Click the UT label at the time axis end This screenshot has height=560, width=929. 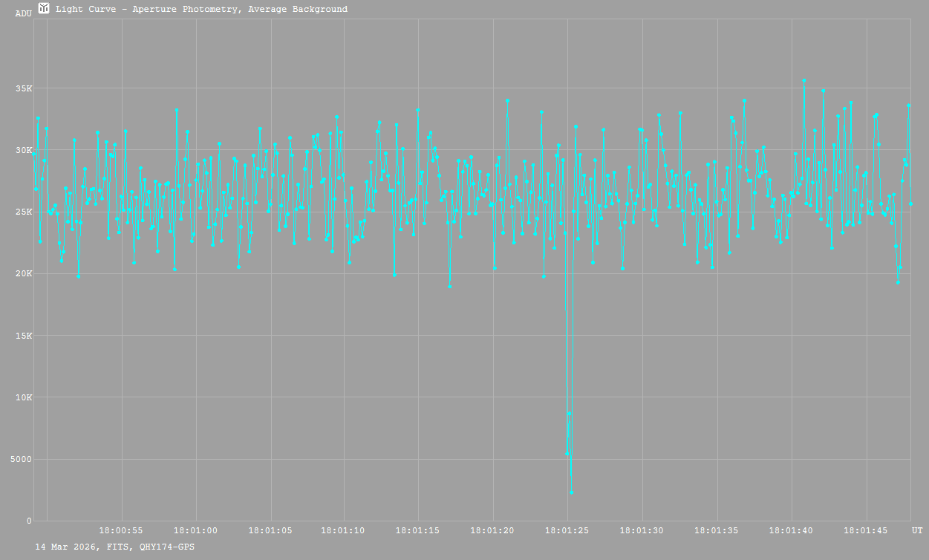(x=917, y=531)
